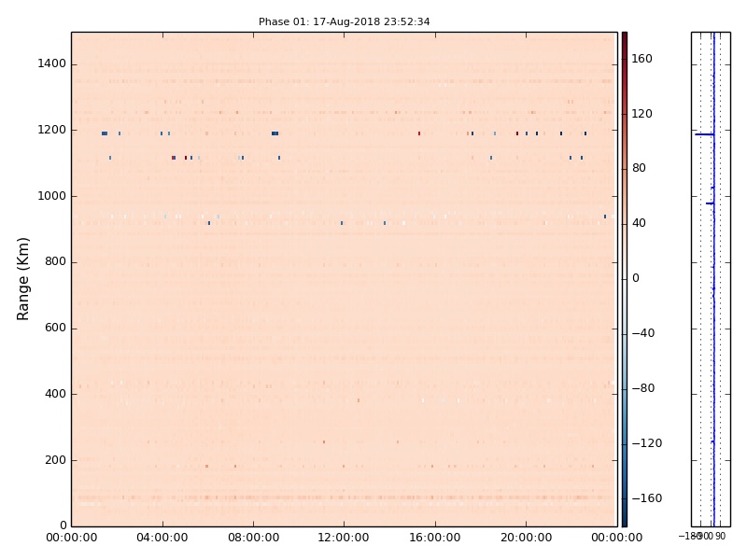Select the 'Range (Km)' y-axis label
Viewport: 747px width, 560px height.
click(x=22, y=279)
